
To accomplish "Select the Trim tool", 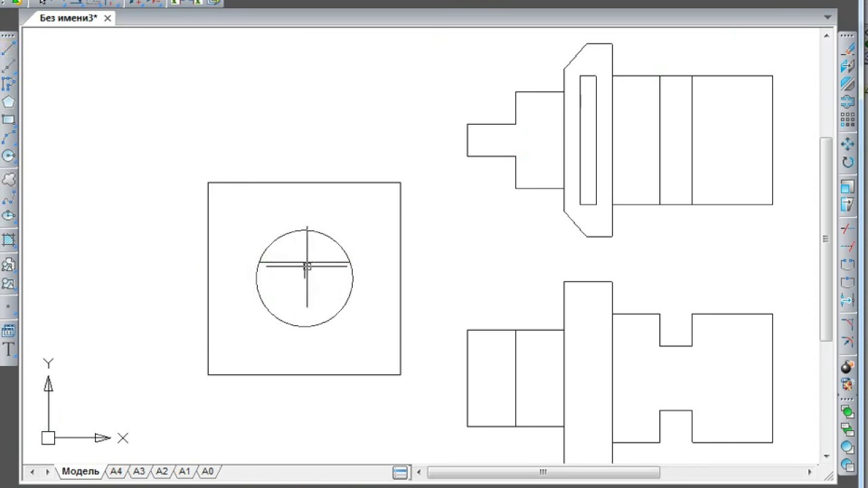I will pos(848,228).
